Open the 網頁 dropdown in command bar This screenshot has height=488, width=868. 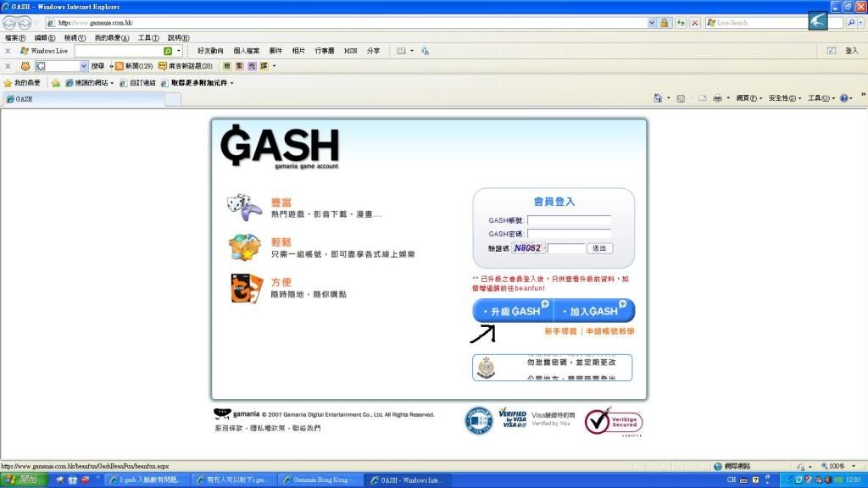(748, 98)
